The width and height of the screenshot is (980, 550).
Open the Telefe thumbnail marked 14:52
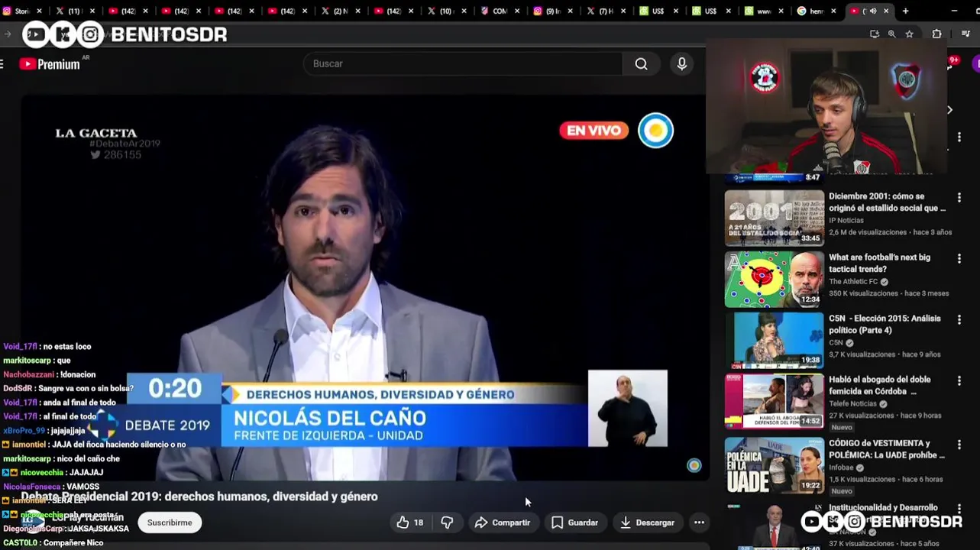[x=775, y=402]
